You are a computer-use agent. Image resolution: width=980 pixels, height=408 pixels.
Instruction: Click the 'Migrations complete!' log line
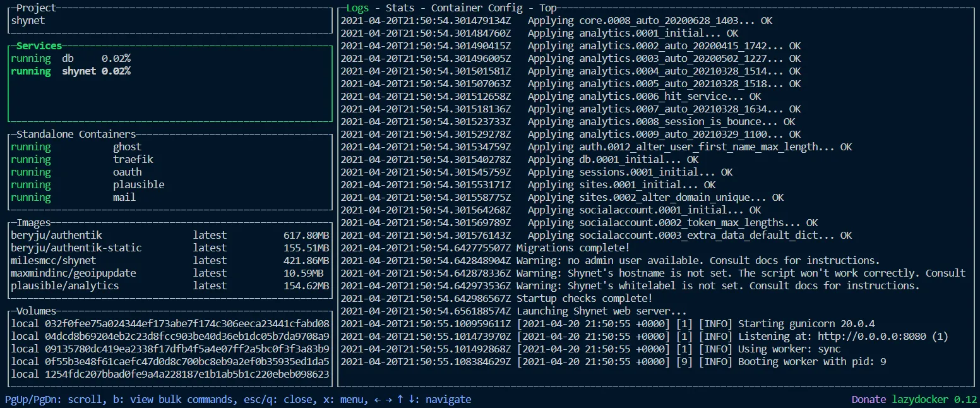pos(485,248)
